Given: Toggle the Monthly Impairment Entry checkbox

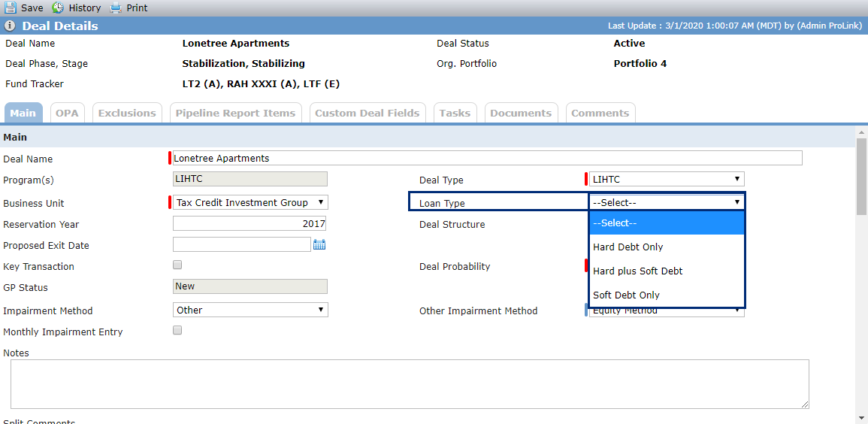Looking at the screenshot, I should (177, 331).
